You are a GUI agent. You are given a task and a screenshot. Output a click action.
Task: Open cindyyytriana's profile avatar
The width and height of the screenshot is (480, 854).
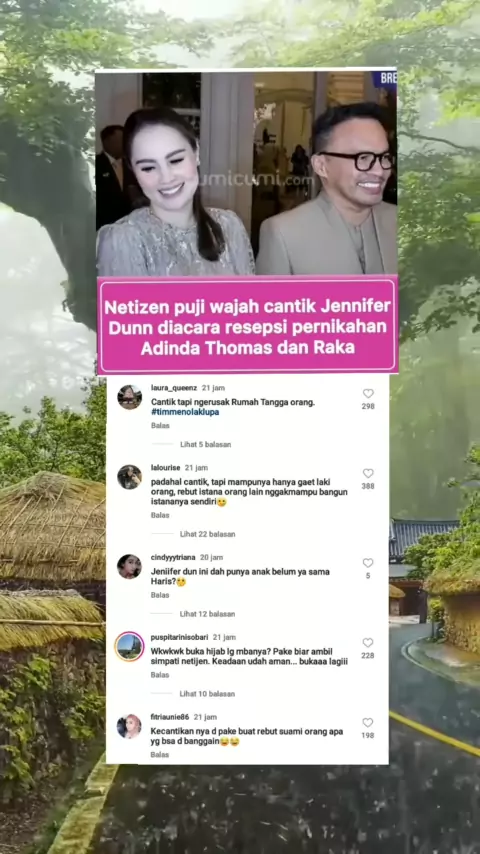[x=130, y=566]
